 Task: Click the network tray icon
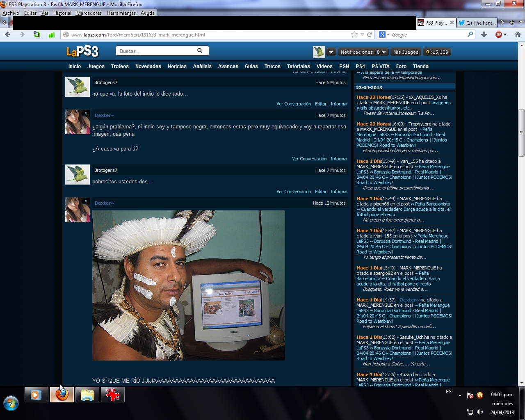(470, 412)
